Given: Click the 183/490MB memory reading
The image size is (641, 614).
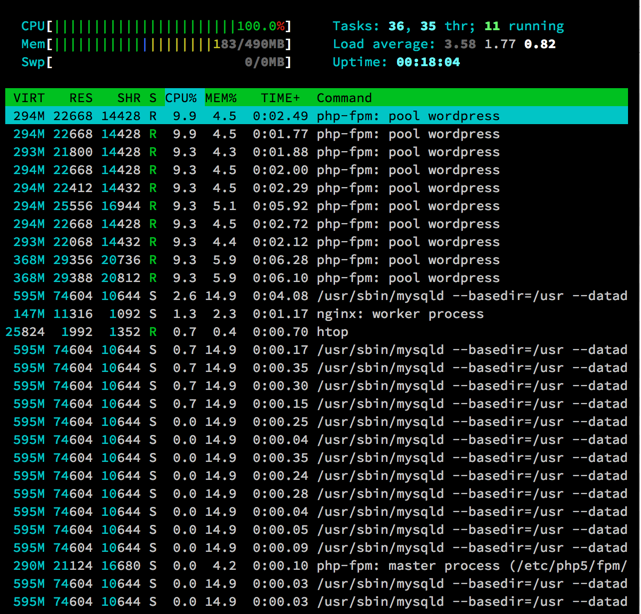Looking at the screenshot, I should click(x=249, y=44).
